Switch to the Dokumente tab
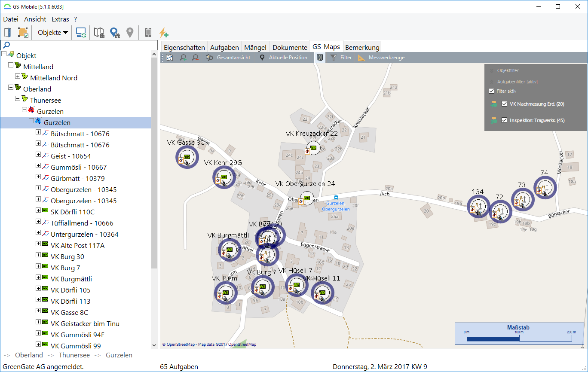Screen dimensions: 588x372 point(290,47)
